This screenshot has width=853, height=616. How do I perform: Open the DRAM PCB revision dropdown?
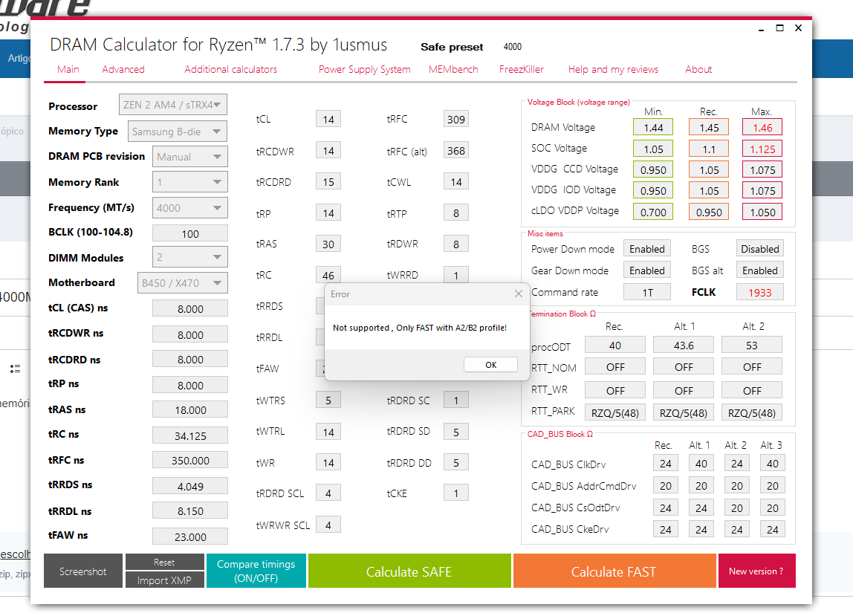(190, 157)
